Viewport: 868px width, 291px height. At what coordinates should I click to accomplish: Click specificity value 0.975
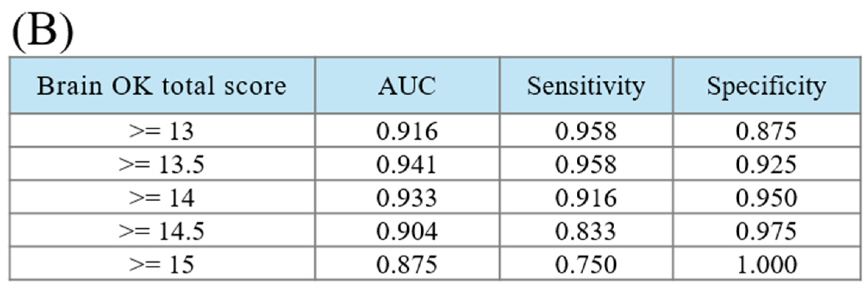pyautogui.click(x=766, y=231)
